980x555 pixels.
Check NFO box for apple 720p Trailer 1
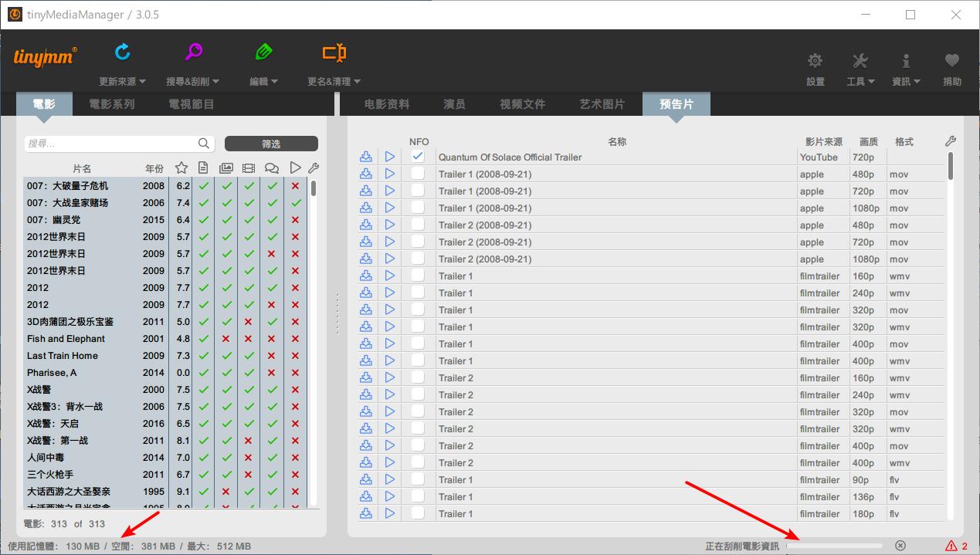pos(418,191)
